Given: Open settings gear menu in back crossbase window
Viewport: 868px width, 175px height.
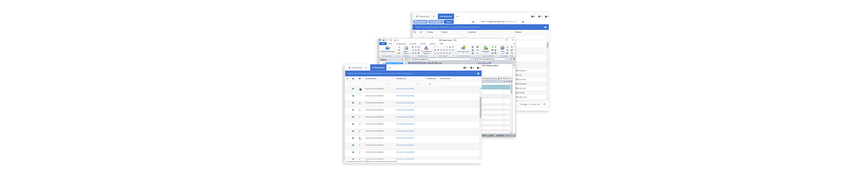Looking at the screenshot, I should (540, 17).
